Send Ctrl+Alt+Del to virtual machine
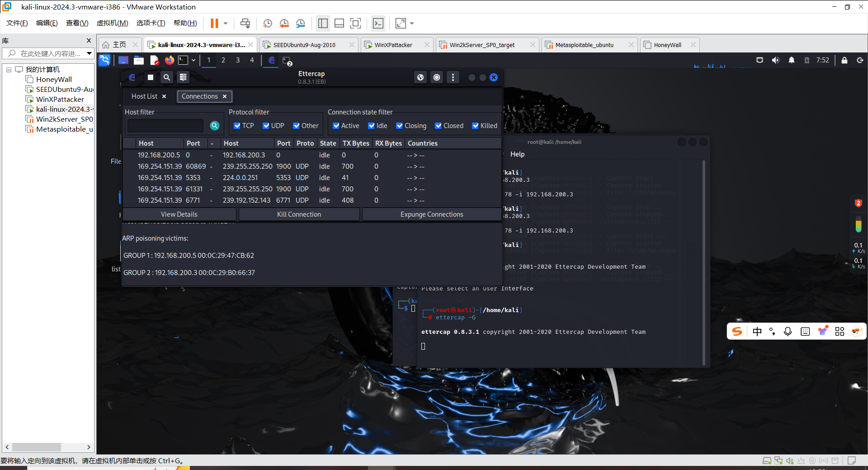868x470 pixels. 245,24
